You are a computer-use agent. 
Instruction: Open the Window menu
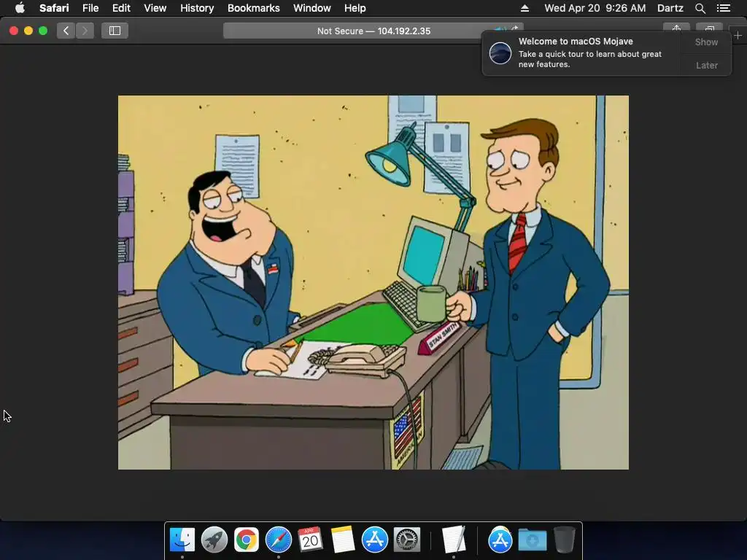(312, 8)
